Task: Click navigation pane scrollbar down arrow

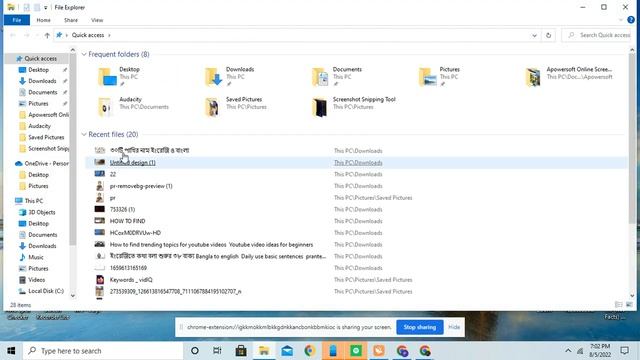Action: pyautogui.click(x=73, y=296)
